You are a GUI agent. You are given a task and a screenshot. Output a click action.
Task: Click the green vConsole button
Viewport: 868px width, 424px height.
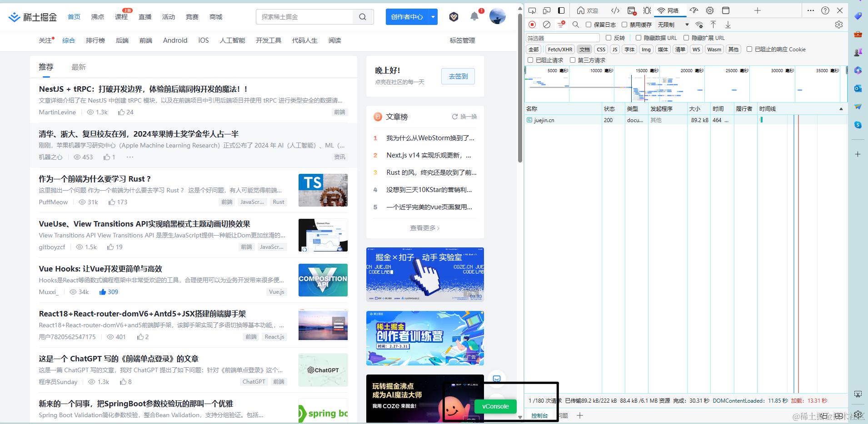click(495, 406)
